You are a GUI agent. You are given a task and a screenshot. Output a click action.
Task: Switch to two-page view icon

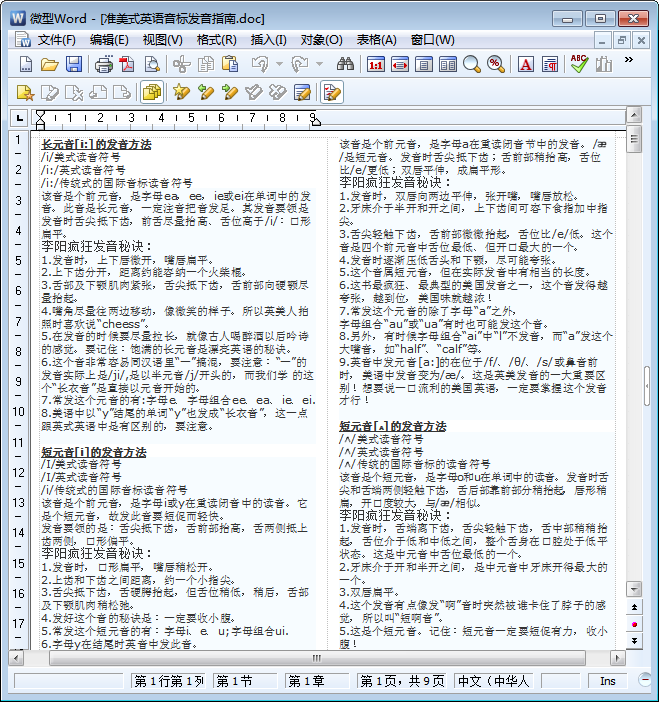[x=448, y=64]
